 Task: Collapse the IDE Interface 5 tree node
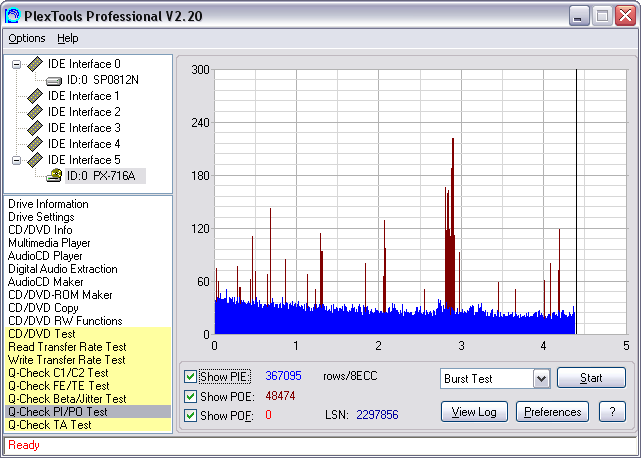(16, 160)
